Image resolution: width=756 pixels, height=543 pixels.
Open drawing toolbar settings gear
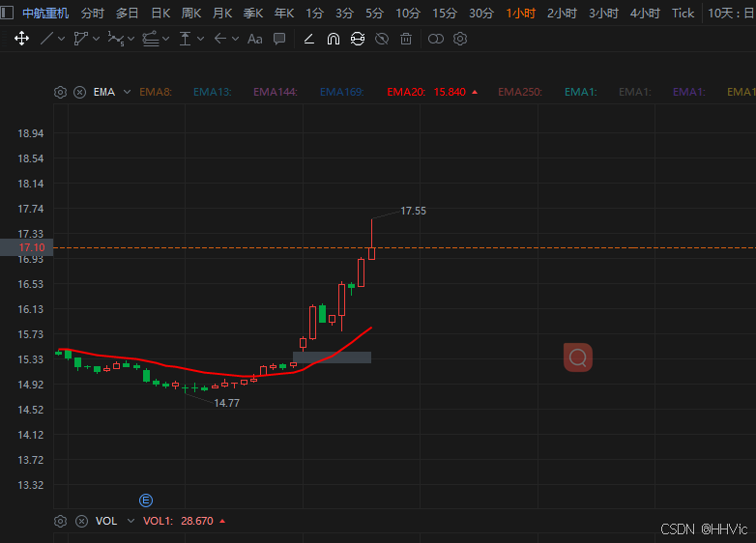460,39
